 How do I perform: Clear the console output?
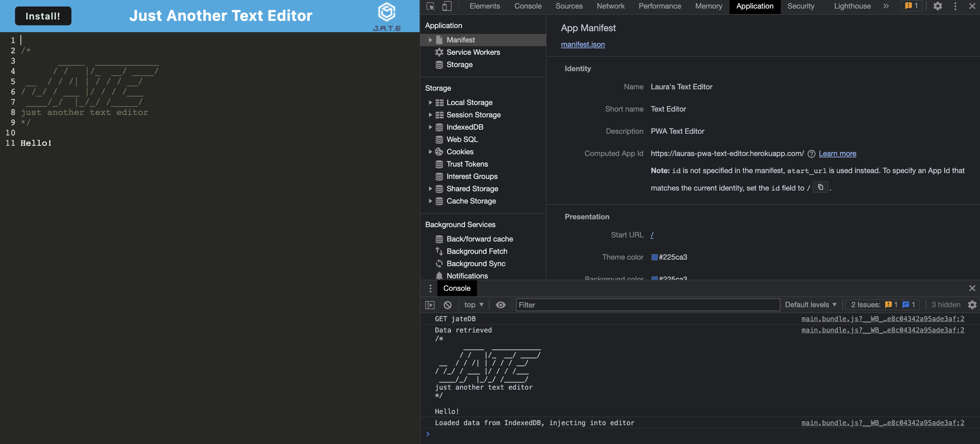[x=447, y=305]
